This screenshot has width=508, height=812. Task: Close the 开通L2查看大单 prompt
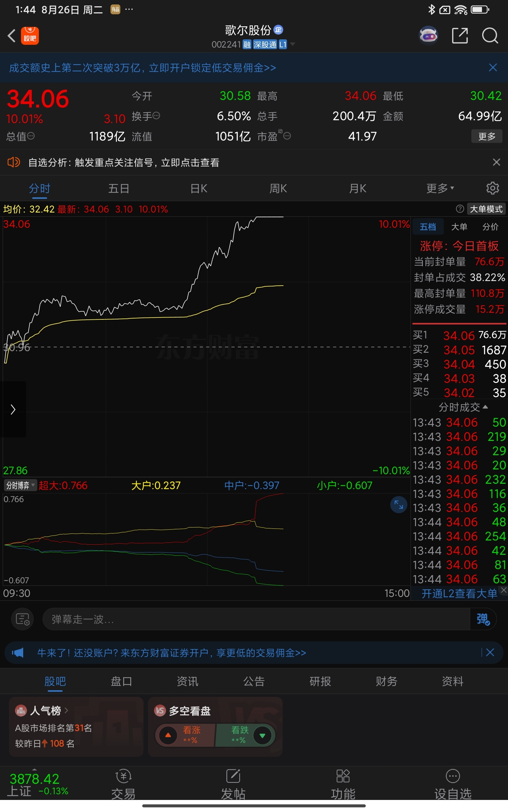pos(504,590)
